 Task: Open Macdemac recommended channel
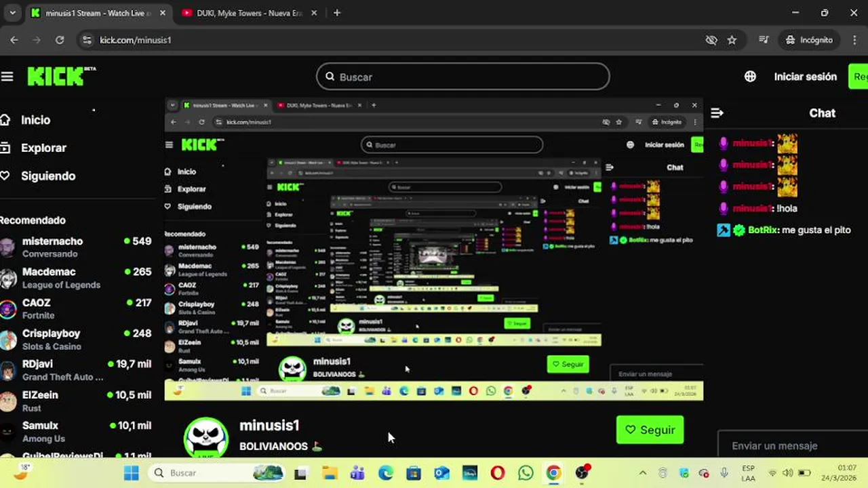pyautogui.click(x=76, y=278)
